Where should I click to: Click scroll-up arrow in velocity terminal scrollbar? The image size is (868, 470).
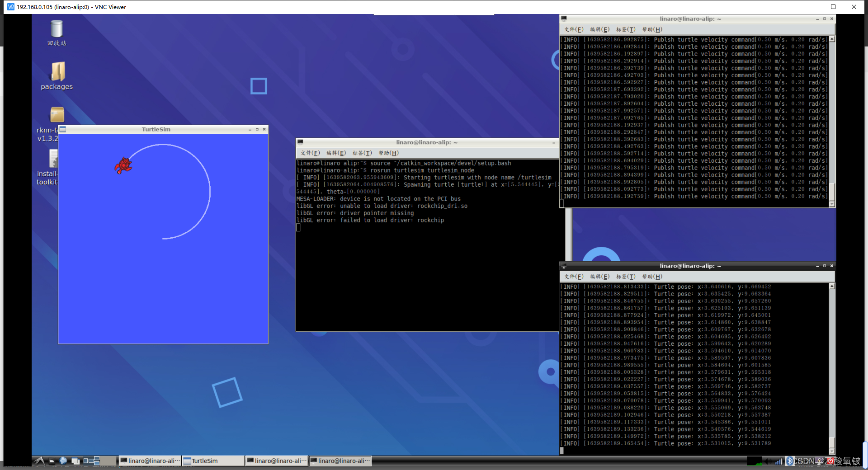coord(832,39)
